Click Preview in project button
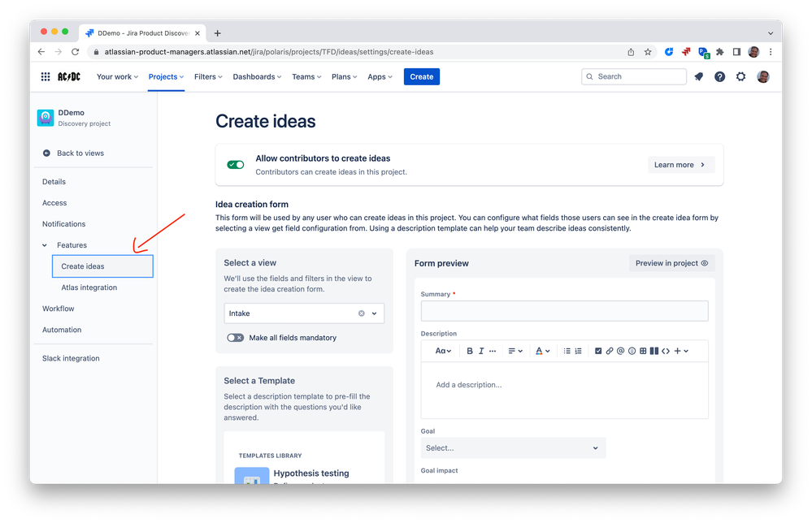The width and height of the screenshot is (812, 523). pos(671,263)
